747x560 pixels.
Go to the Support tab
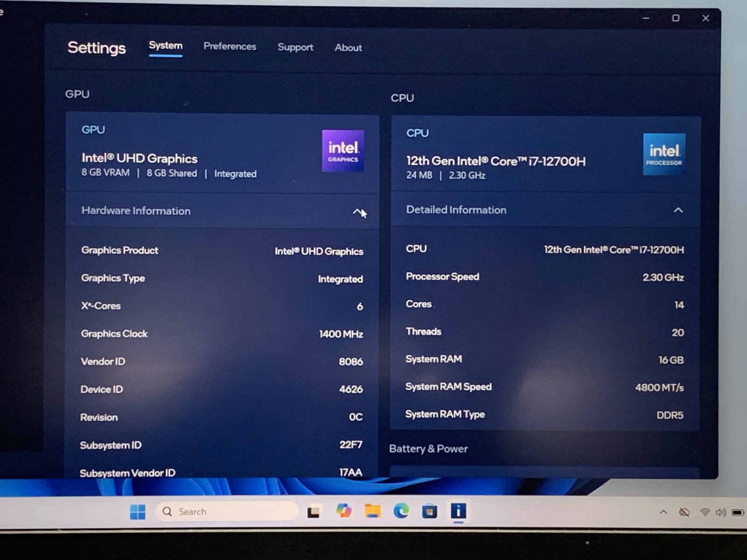click(x=296, y=47)
